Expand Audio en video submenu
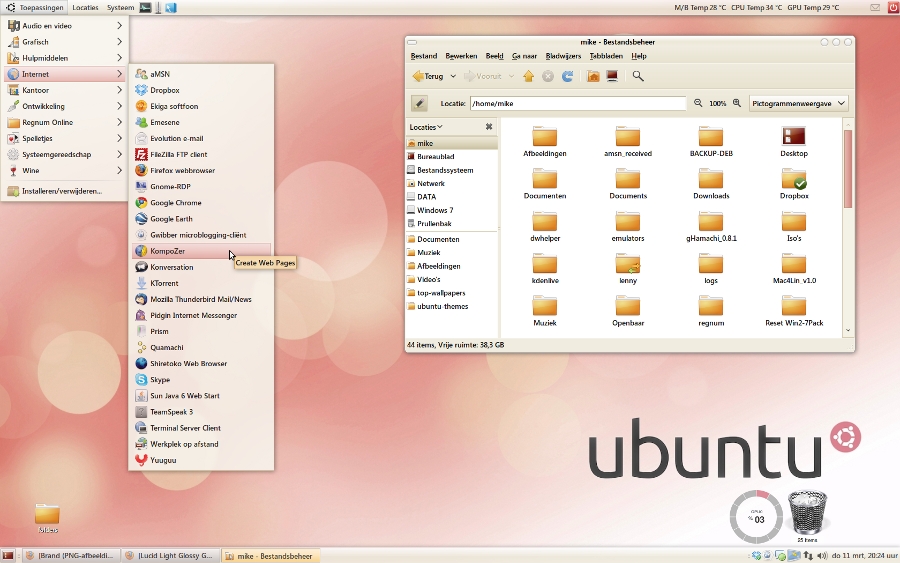900x563 pixels. (x=65, y=26)
